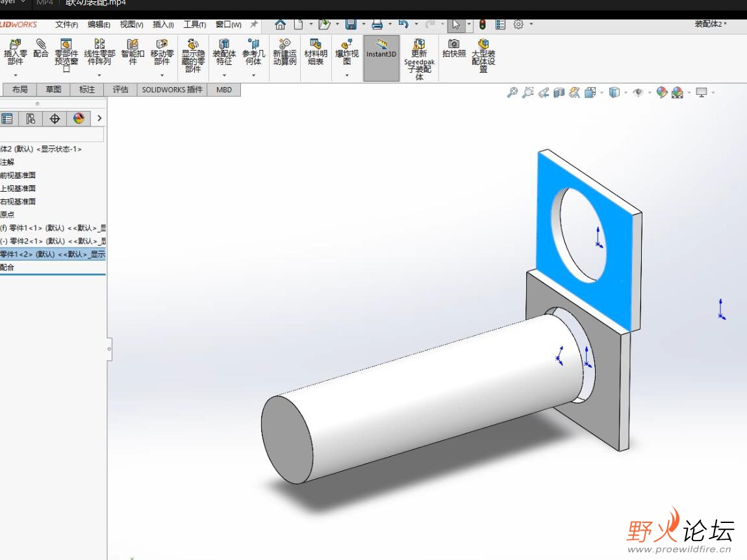
Task: Click Update Speedpak subassemblies icon
Action: click(419, 59)
